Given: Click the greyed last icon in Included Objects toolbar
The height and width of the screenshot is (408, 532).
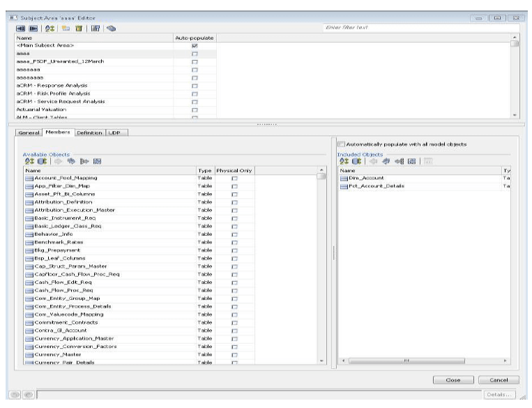Looking at the screenshot, I should point(428,161).
